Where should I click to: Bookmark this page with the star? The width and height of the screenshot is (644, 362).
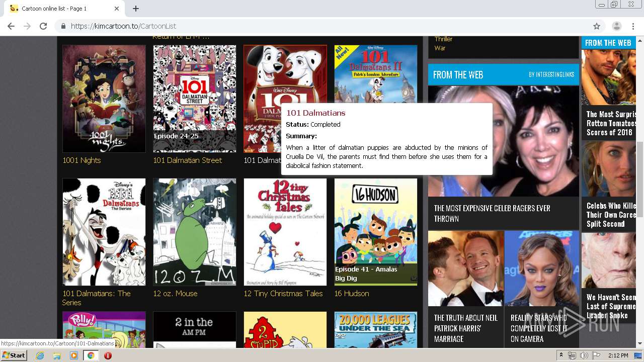click(597, 26)
